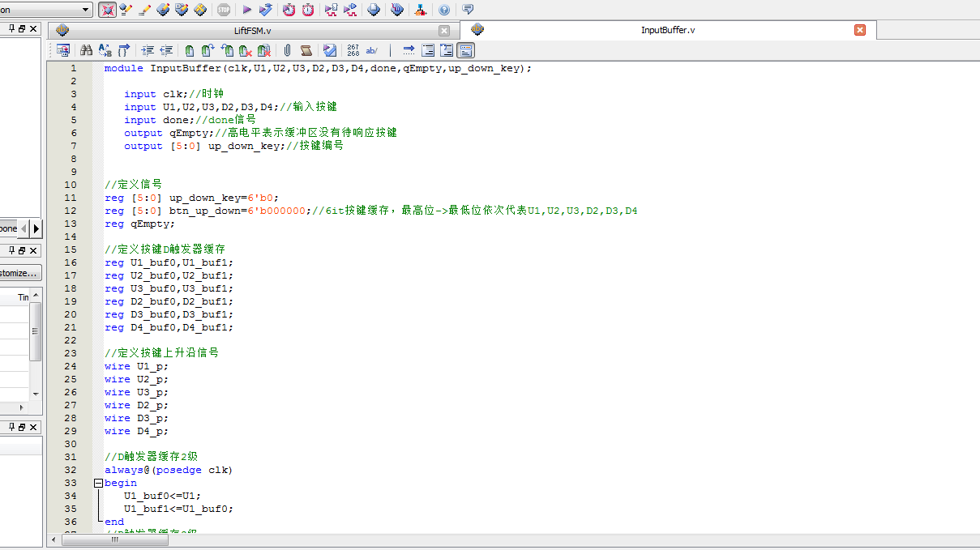Screen dimensions: 980x550
Task: Click the increase indent icon
Action: pos(148,50)
